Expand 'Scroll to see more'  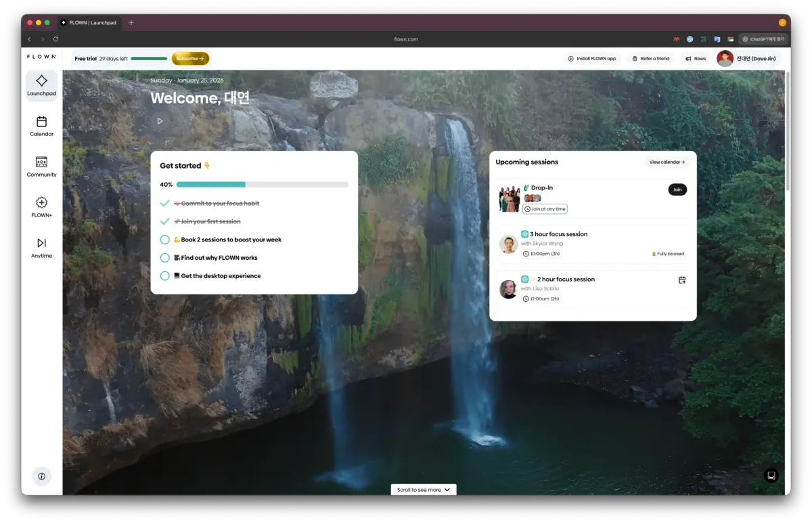pos(424,490)
